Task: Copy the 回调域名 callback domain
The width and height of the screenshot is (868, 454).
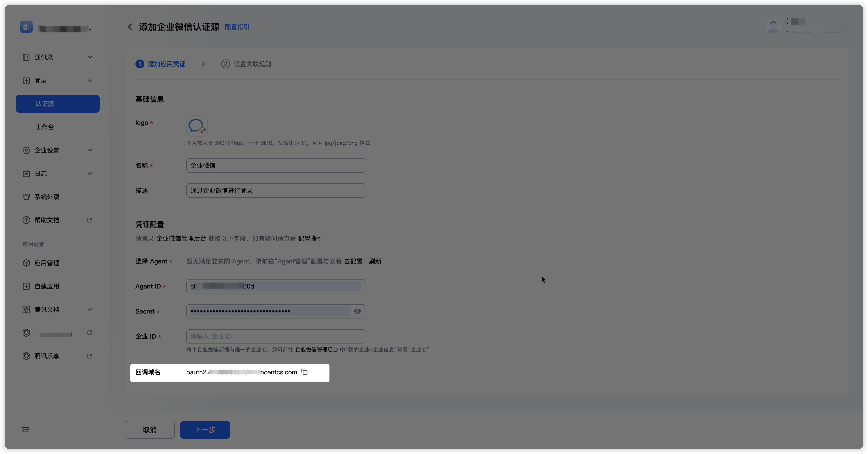Action: [305, 372]
